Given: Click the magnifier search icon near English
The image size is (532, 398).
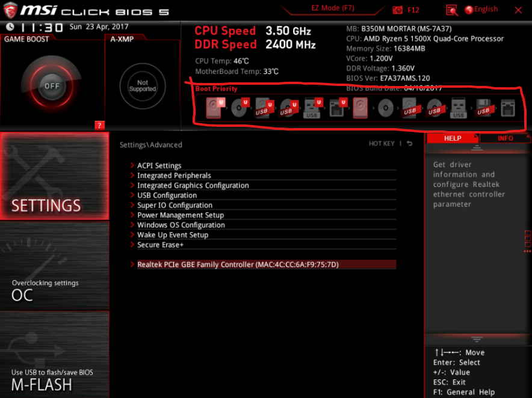Looking at the screenshot, I should pos(450,10).
